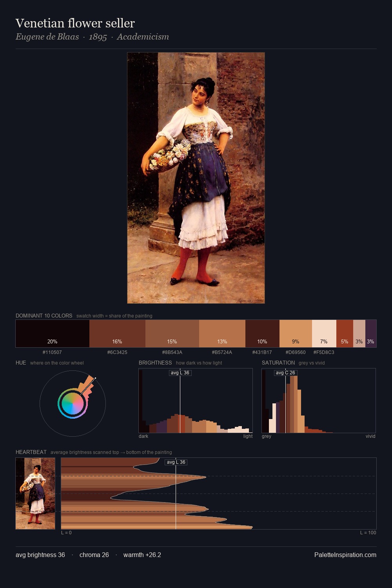Click the saturation histogram chart
Screen dimensions: 392x588
319,401
